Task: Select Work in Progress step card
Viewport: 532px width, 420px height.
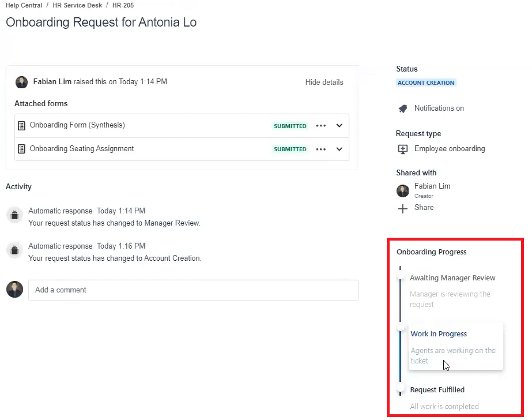Action: [x=455, y=346]
